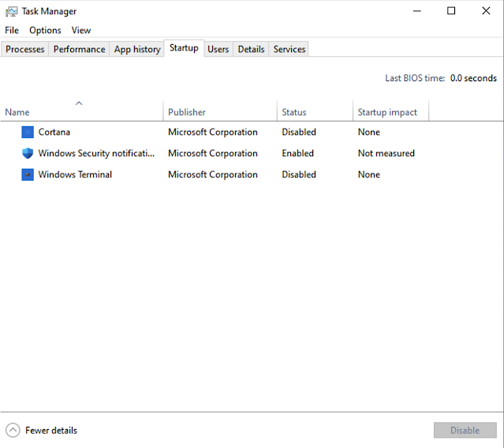Click the Not measured startup impact cell
Viewport: 504px width, 448px height.
tap(386, 153)
